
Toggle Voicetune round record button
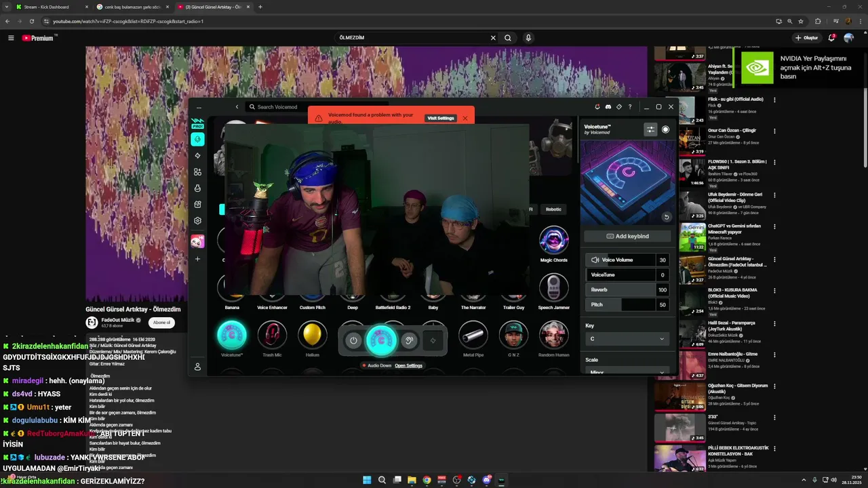[x=665, y=129]
